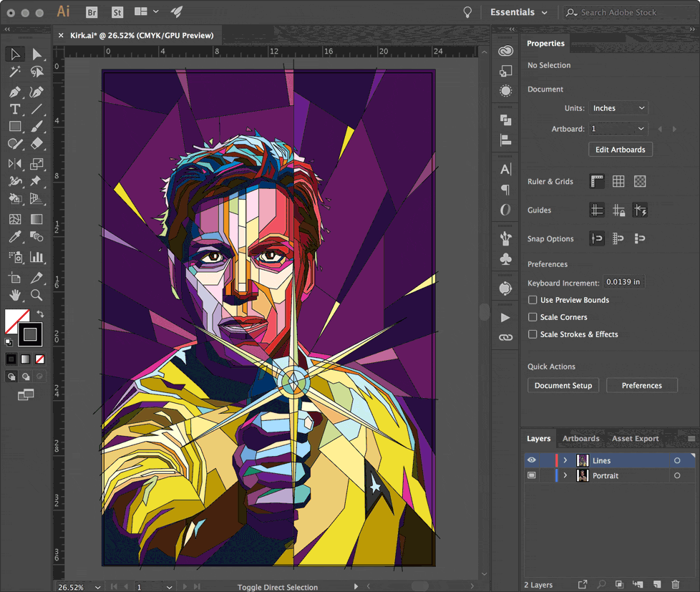This screenshot has width=700, height=592.
Task: Click the Document Setup button
Action: (x=563, y=385)
